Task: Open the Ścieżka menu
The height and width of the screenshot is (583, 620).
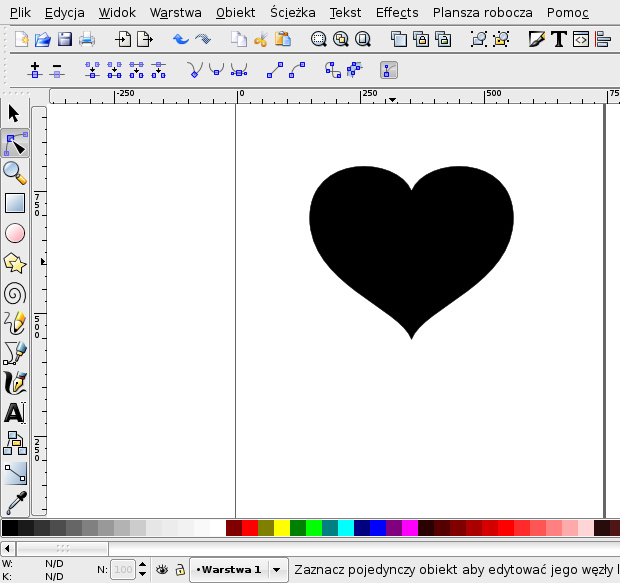Action: pos(292,13)
